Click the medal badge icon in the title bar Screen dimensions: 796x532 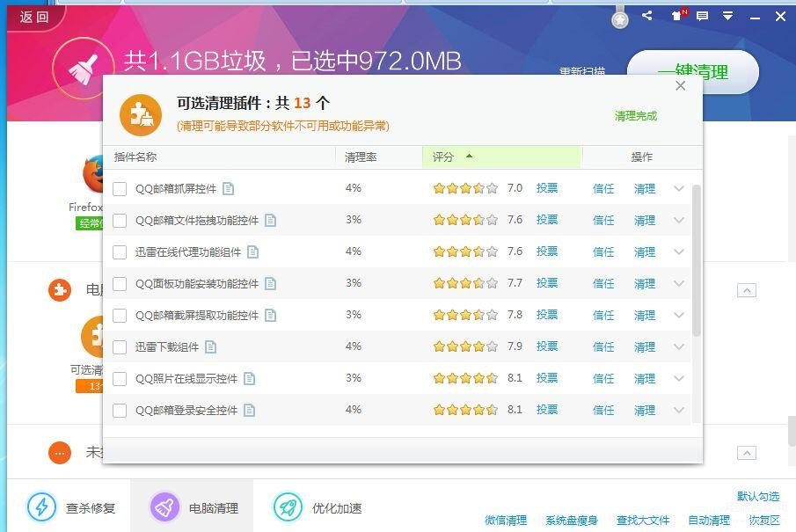tap(620, 18)
